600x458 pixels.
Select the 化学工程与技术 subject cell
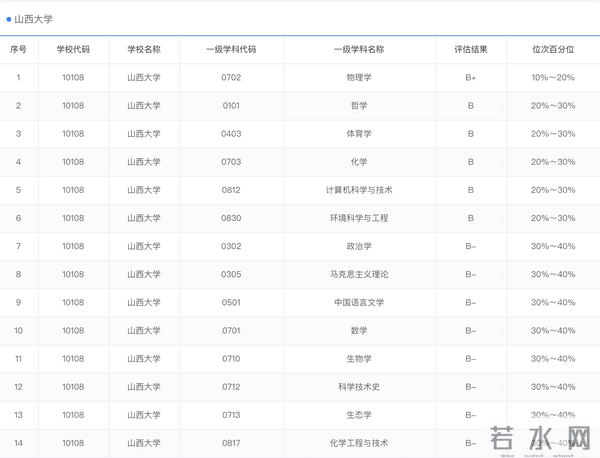359,442
